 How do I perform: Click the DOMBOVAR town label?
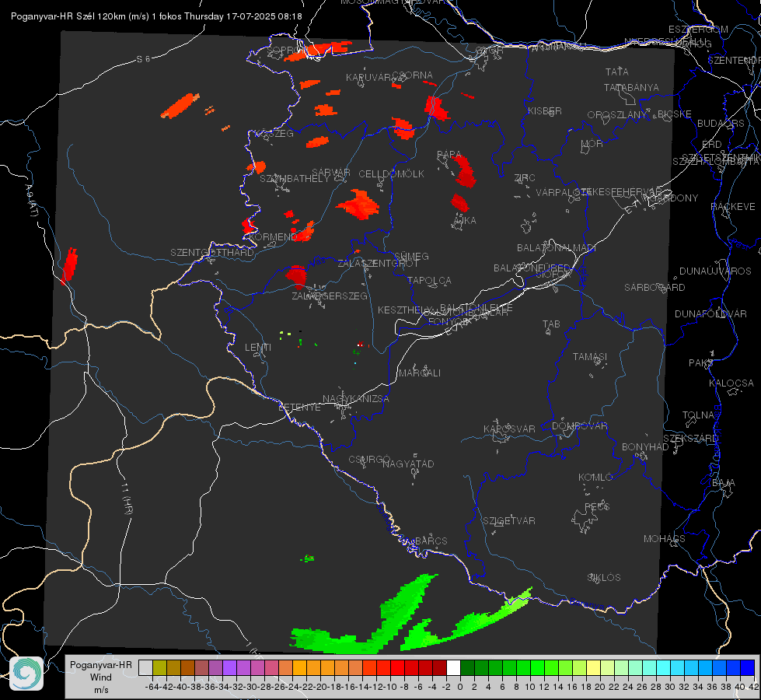point(579,425)
